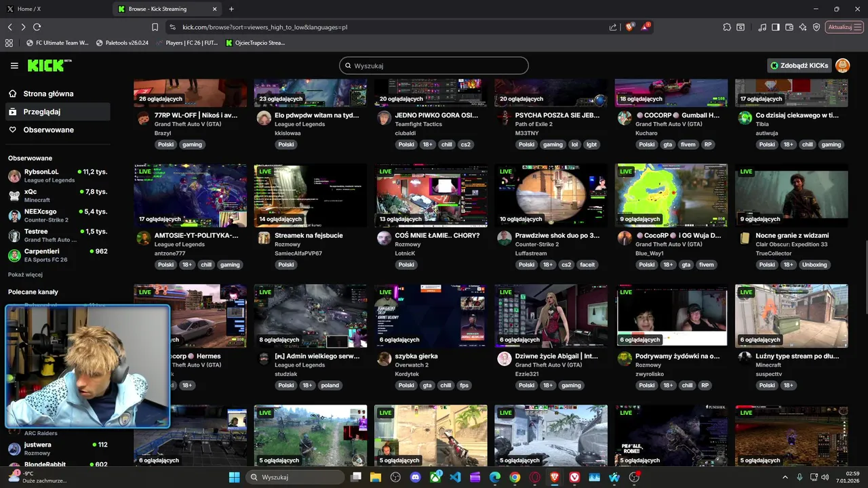Open Carpentieri followed channel
Viewport: 868px width, 488px height.
58,255
